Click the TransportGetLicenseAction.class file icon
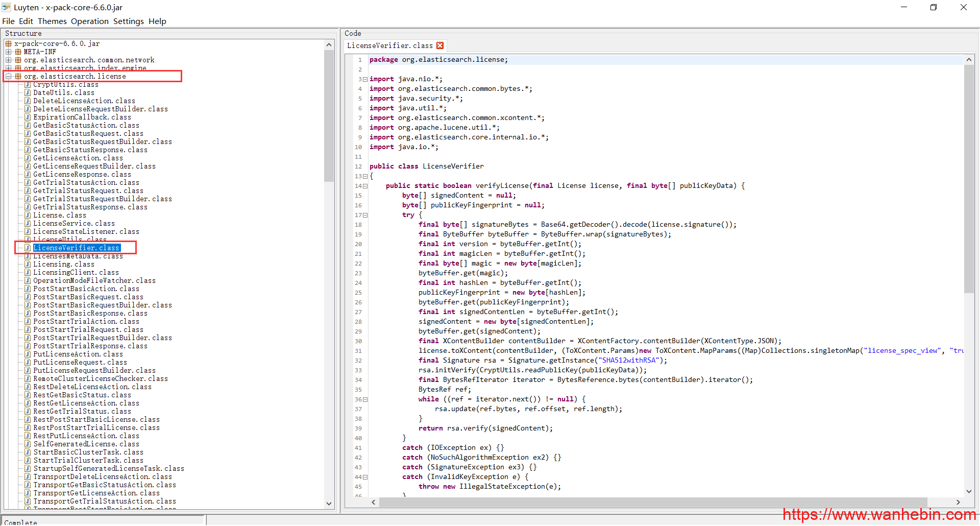Screen dimensions: 980x526 point(28,493)
